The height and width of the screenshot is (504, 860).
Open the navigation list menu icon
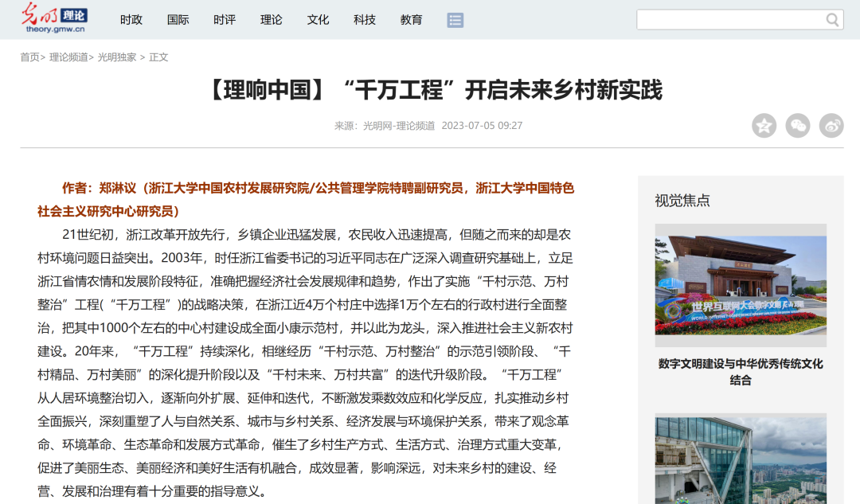[455, 20]
